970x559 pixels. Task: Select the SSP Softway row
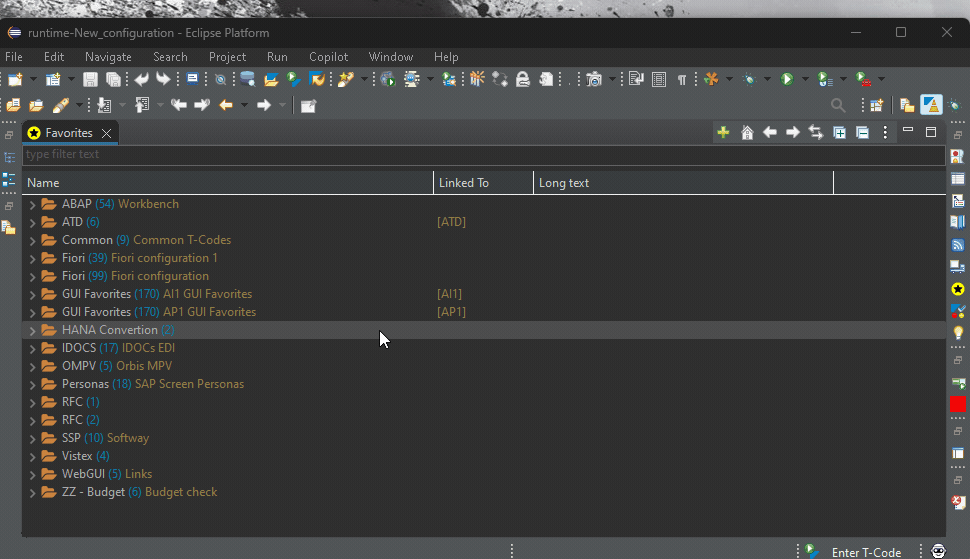484,438
